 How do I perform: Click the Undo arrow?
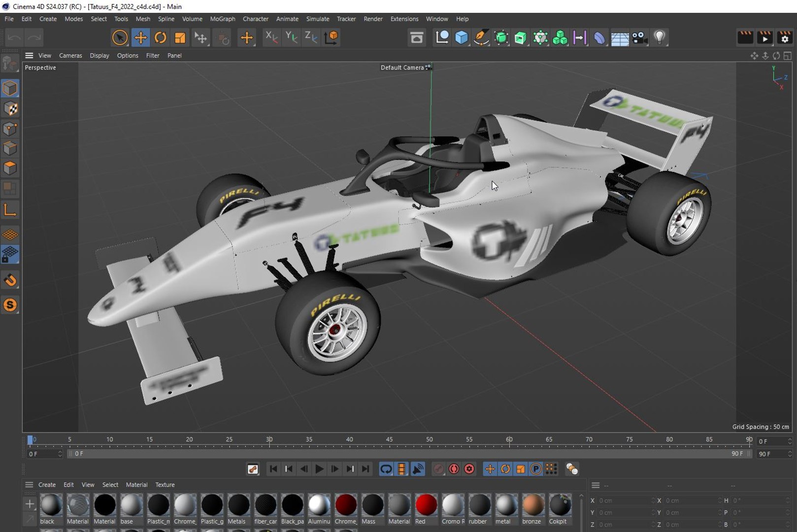click(14, 37)
